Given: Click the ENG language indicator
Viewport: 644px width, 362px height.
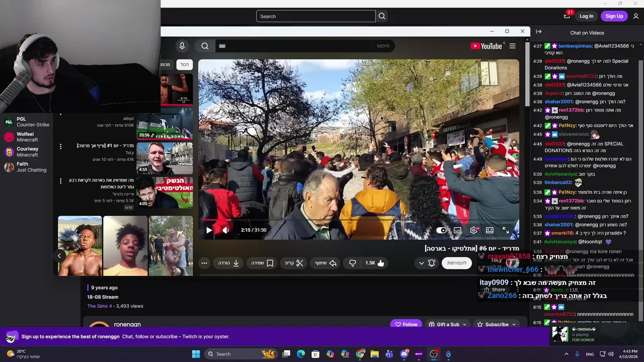Looking at the screenshot, I should point(590,354).
